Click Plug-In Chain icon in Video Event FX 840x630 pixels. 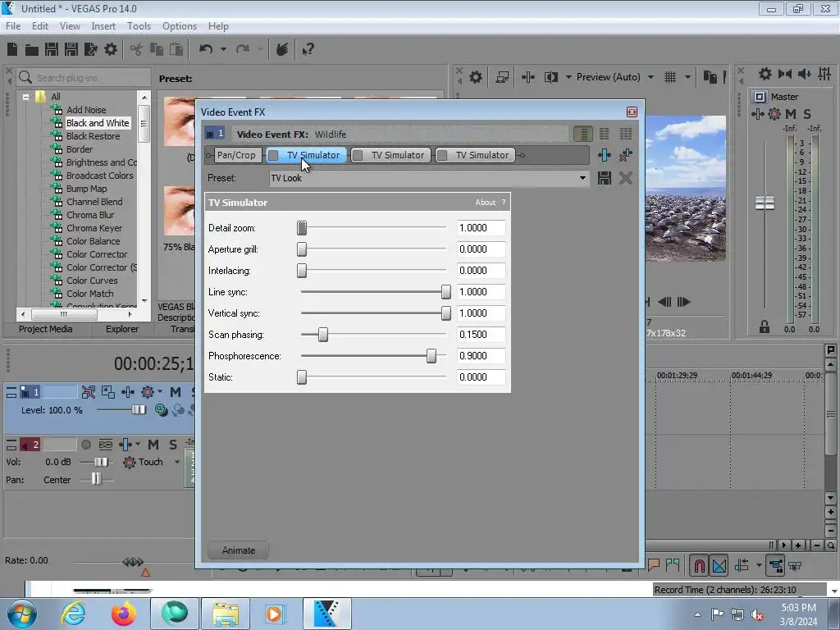[x=605, y=155]
